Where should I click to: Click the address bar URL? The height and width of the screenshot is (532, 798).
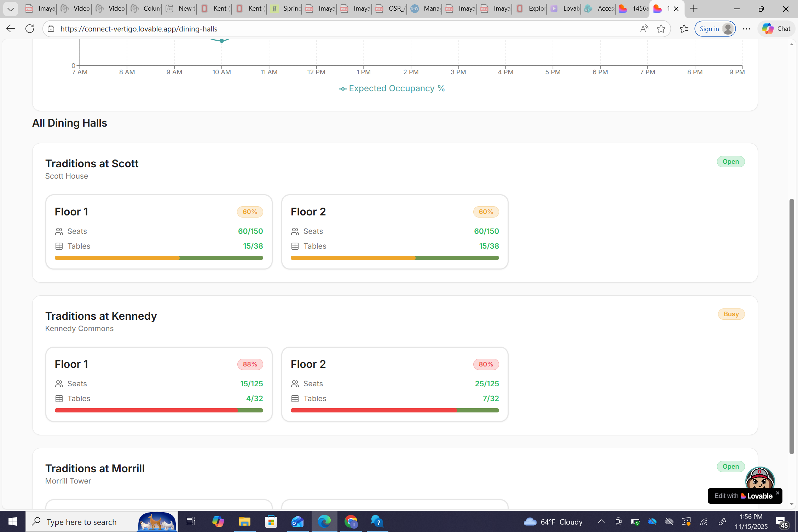(139, 29)
